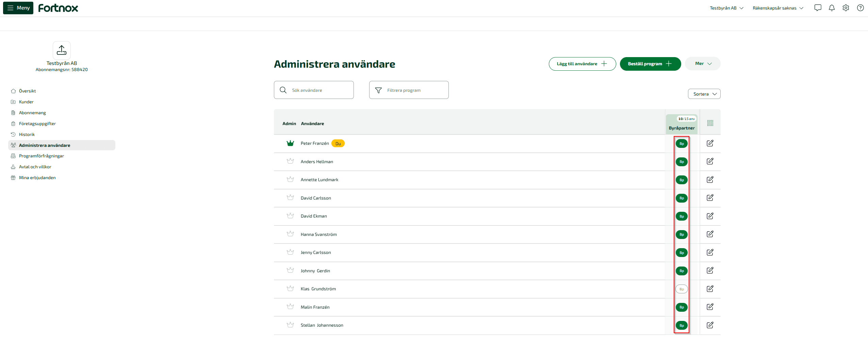Open Kunder in the sidebar

(x=26, y=102)
